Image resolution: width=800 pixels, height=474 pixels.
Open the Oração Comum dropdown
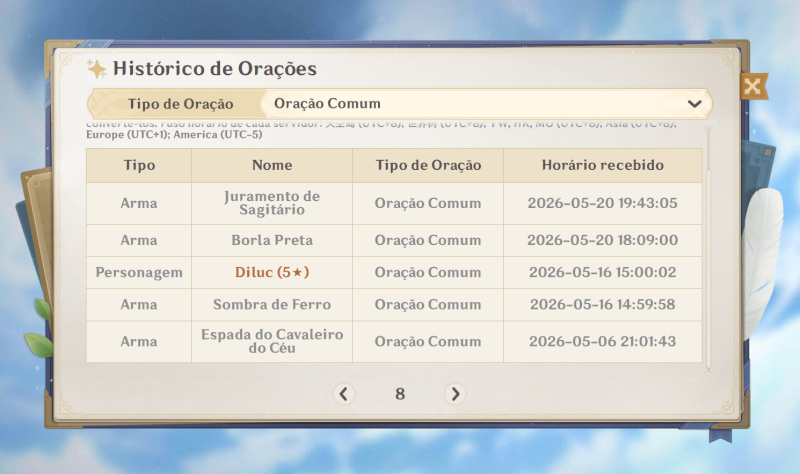click(x=486, y=104)
